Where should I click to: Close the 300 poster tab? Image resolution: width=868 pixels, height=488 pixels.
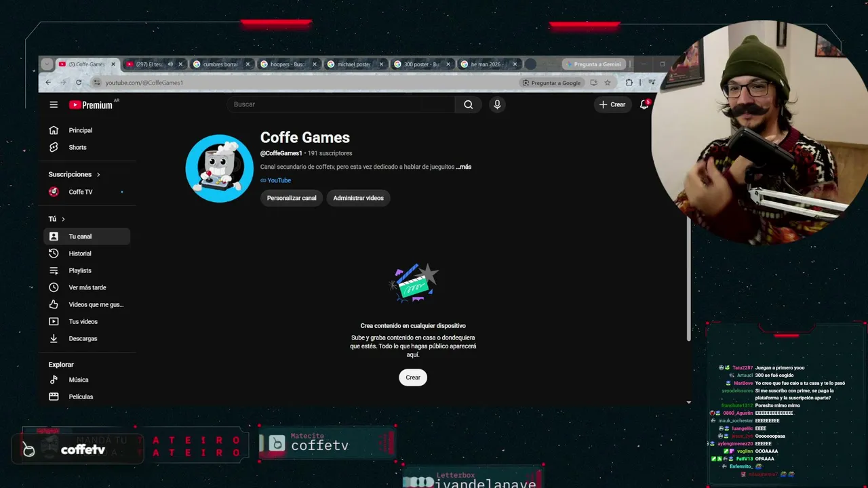(x=448, y=64)
